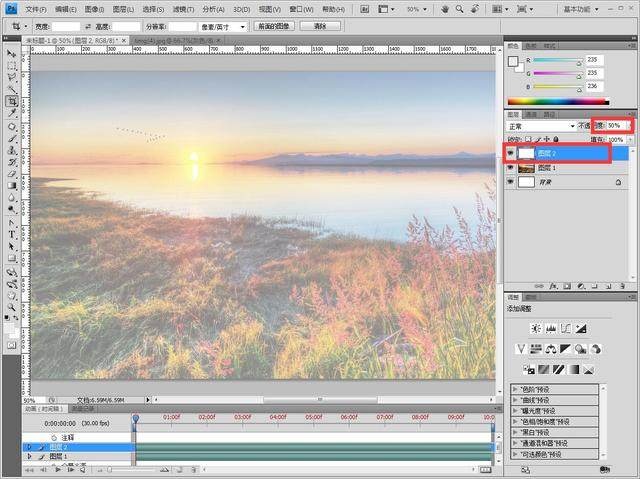This screenshot has height=479, width=640.
Task: Open the 滤镜(T) filter menu
Action: click(183, 7)
